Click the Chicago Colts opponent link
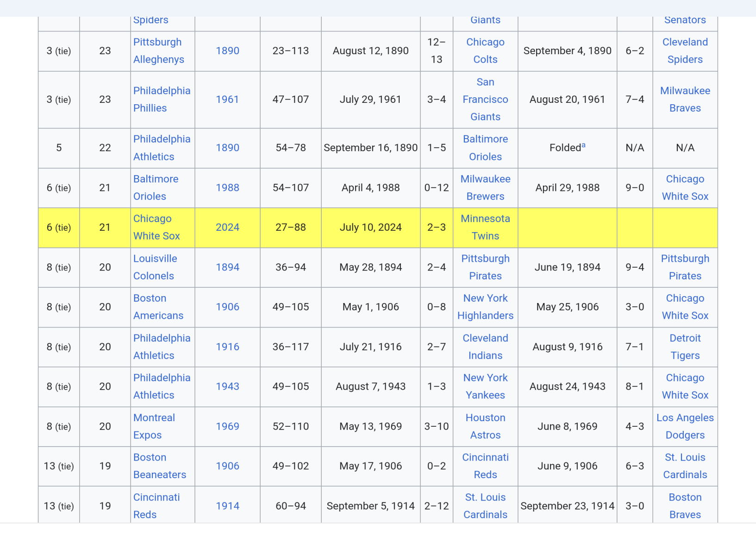The image size is (756, 556). (x=485, y=51)
